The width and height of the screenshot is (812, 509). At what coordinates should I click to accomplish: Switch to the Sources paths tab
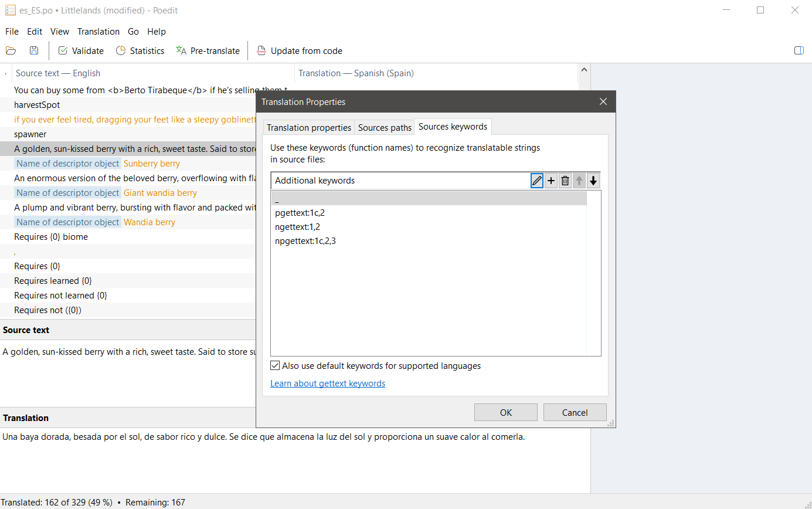[x=385, y=127]
